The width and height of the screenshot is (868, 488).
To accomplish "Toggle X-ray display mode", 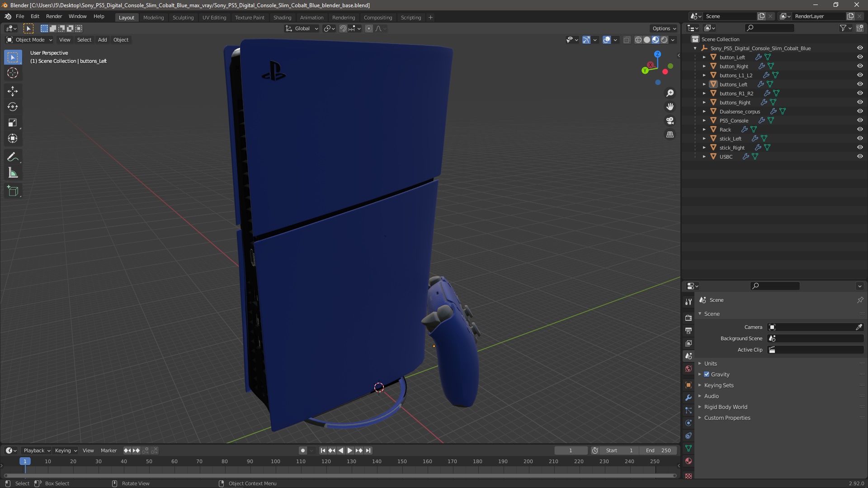I will [627, 40].
